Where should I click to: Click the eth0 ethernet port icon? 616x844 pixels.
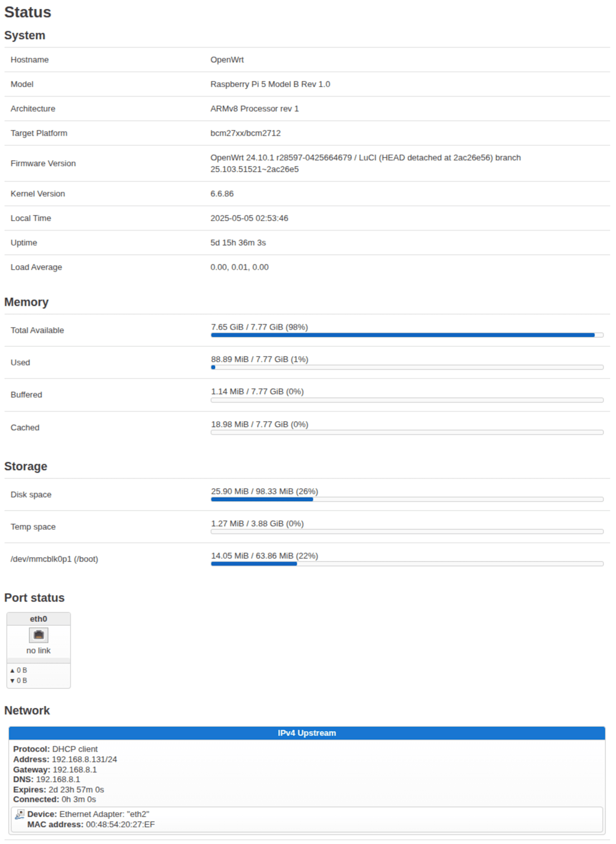[38, 635]
